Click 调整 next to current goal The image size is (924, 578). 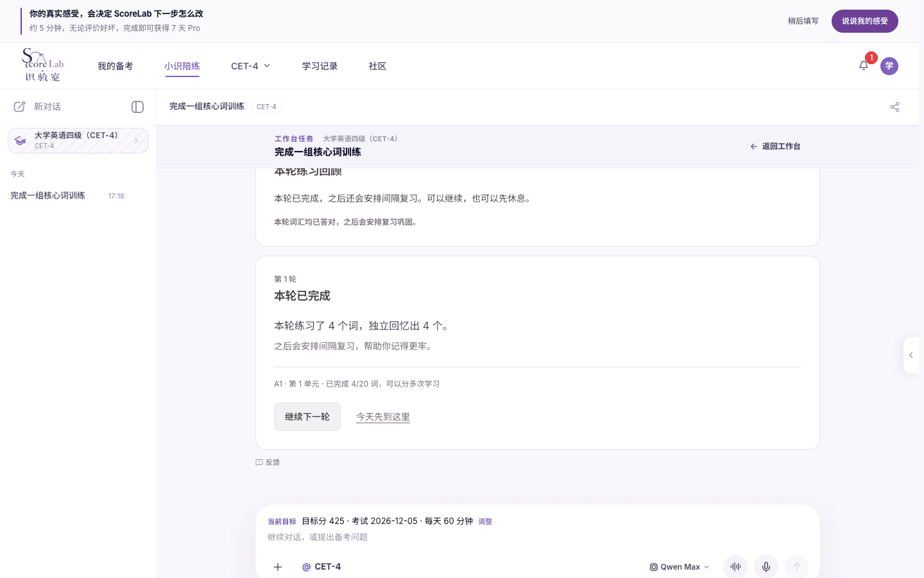485,521
